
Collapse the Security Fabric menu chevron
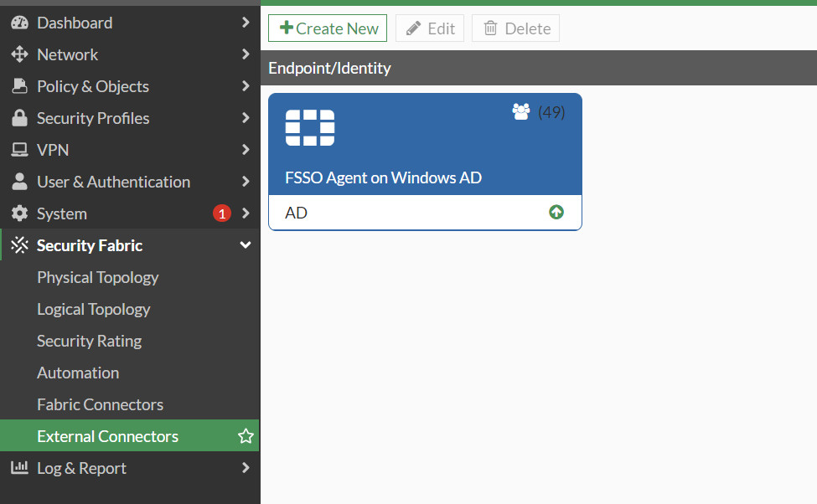click(x=246, y=244)
